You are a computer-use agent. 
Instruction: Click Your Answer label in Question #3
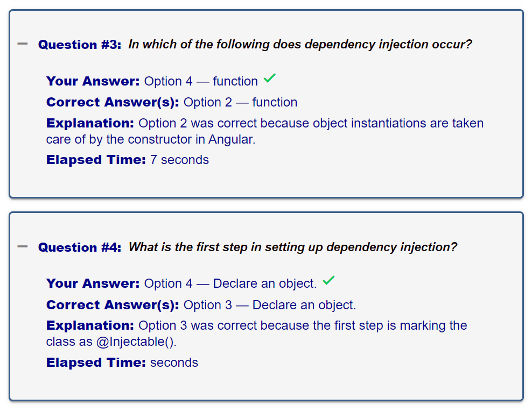(93, 81)
